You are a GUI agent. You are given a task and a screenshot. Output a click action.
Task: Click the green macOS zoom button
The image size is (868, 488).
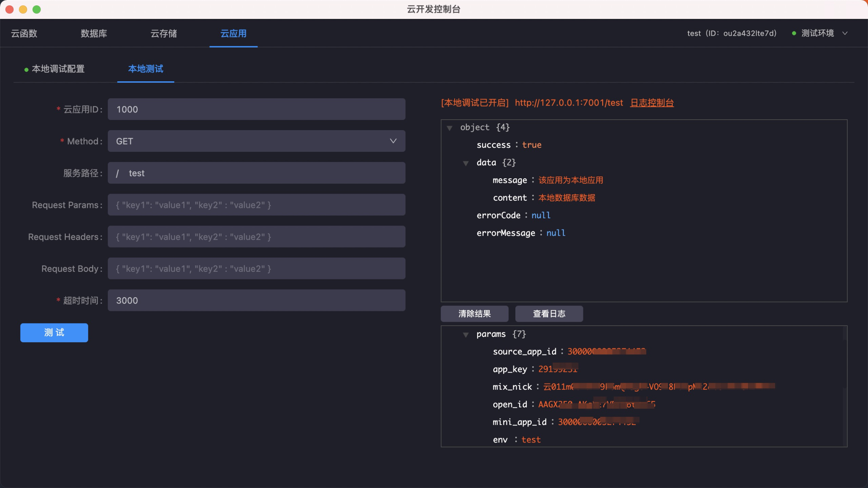(x=37, y=9)
